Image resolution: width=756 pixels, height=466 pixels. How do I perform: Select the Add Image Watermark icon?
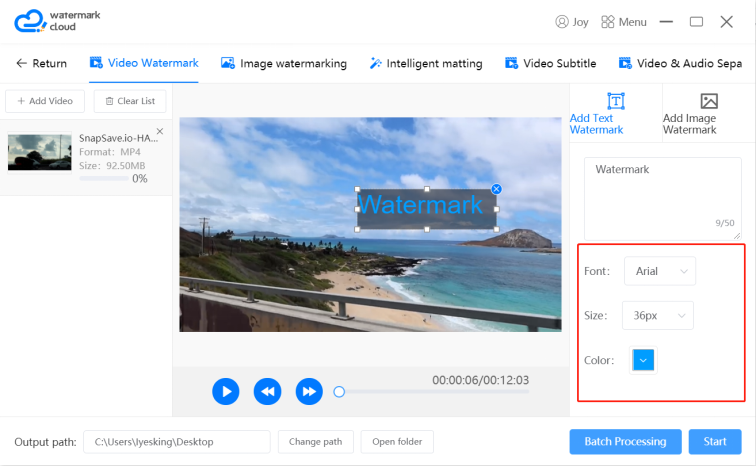tap(709, 101)
